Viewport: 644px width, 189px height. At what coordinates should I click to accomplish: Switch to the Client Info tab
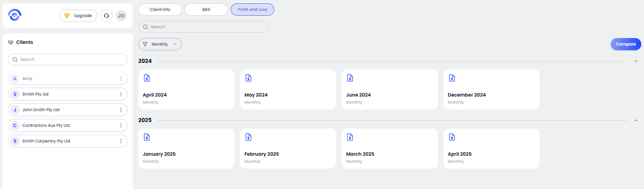coord(160,10)
